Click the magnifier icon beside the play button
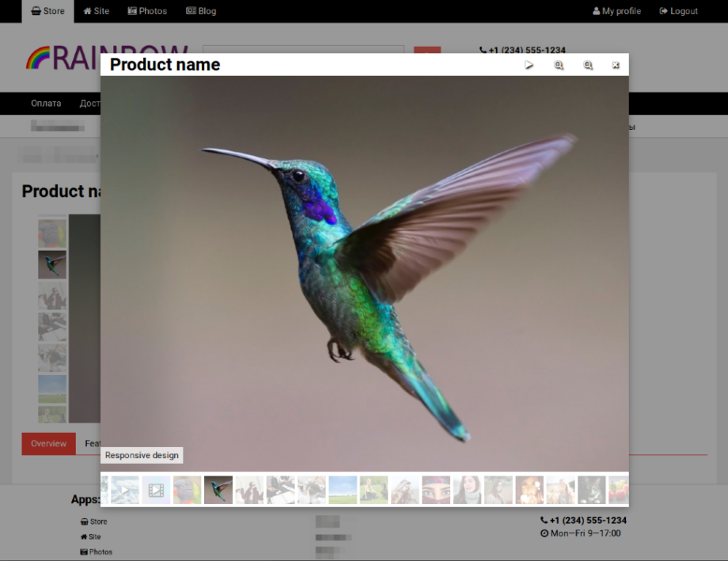The width and height of the screenshot is (728, 561). coord(559,66)
